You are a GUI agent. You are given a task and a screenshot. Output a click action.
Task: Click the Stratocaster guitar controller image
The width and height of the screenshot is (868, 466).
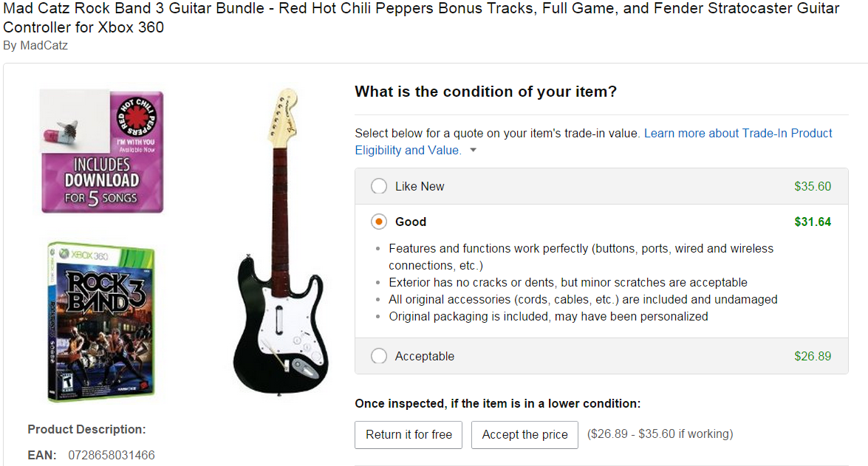pos(281,241)
